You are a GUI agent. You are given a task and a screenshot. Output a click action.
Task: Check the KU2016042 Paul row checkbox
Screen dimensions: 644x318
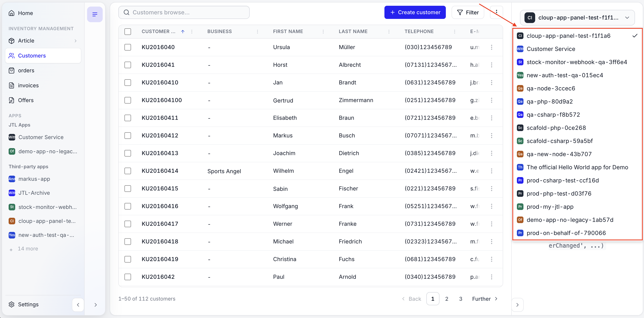(128, 277)
